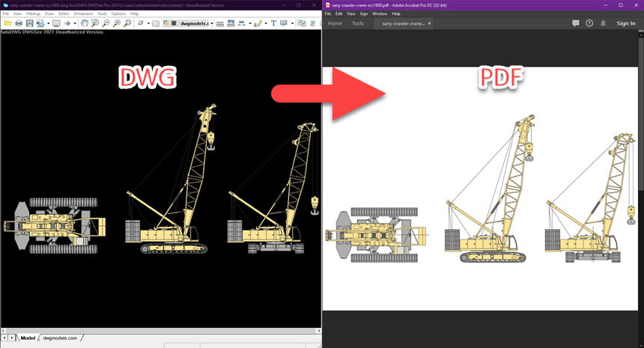Viewport: 644px width, 348px height.
Task: Open Acrobat comments speech bubble icon
Action: [576, 23]
